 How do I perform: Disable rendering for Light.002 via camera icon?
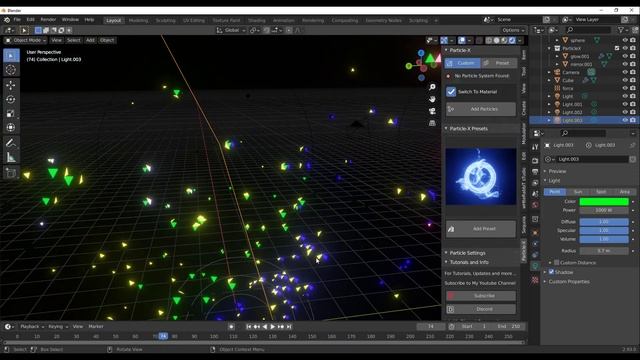633,112
